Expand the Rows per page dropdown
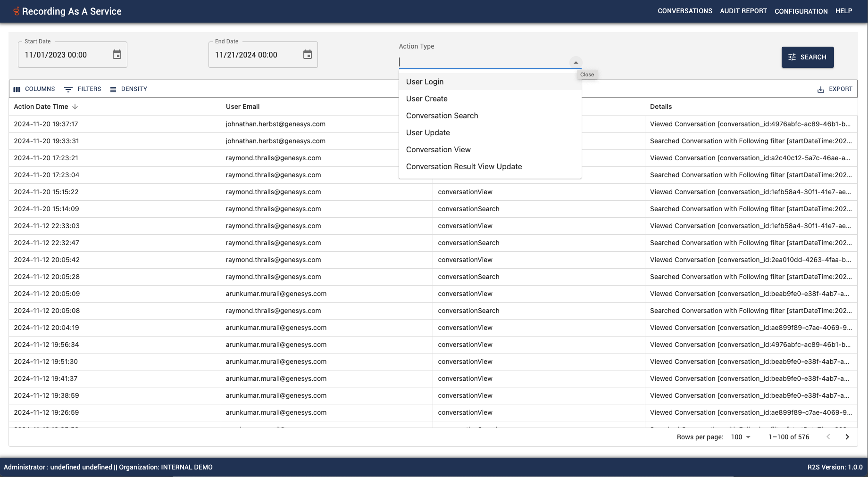 pyautogui.click(x=741, y=437)
